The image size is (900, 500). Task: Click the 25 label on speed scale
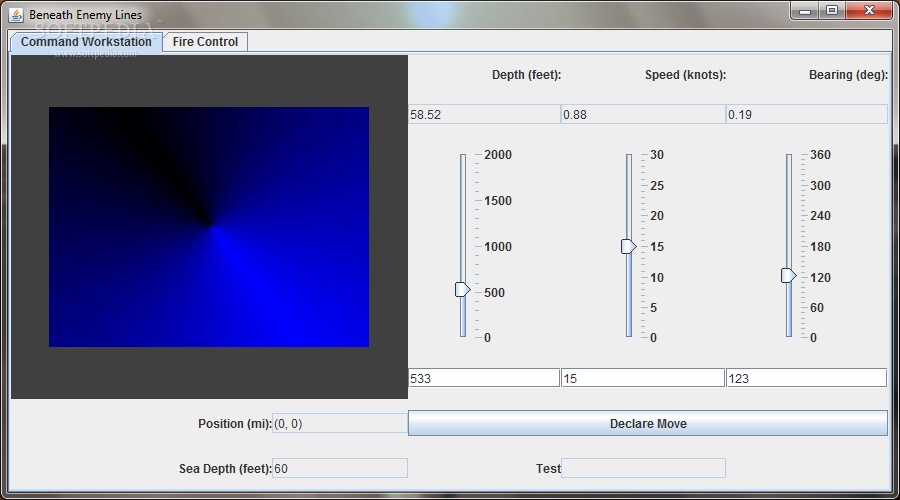coord(657,185)
